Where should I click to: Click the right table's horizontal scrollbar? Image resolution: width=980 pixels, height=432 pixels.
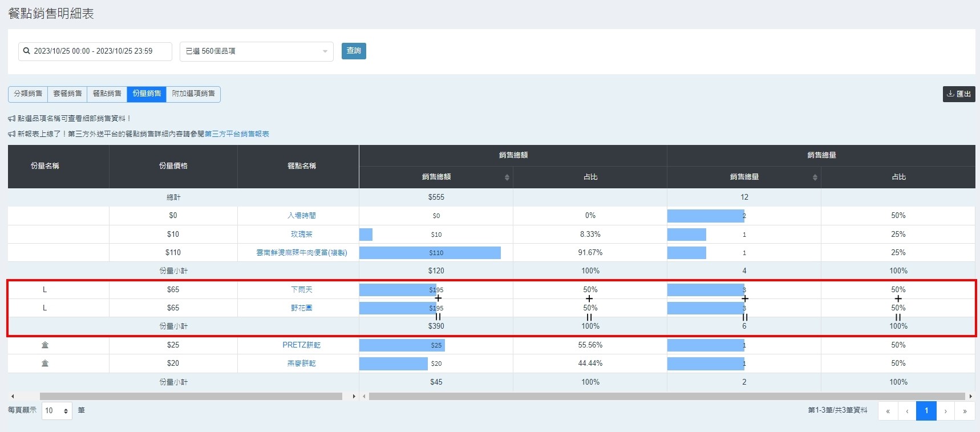[666, 396]
